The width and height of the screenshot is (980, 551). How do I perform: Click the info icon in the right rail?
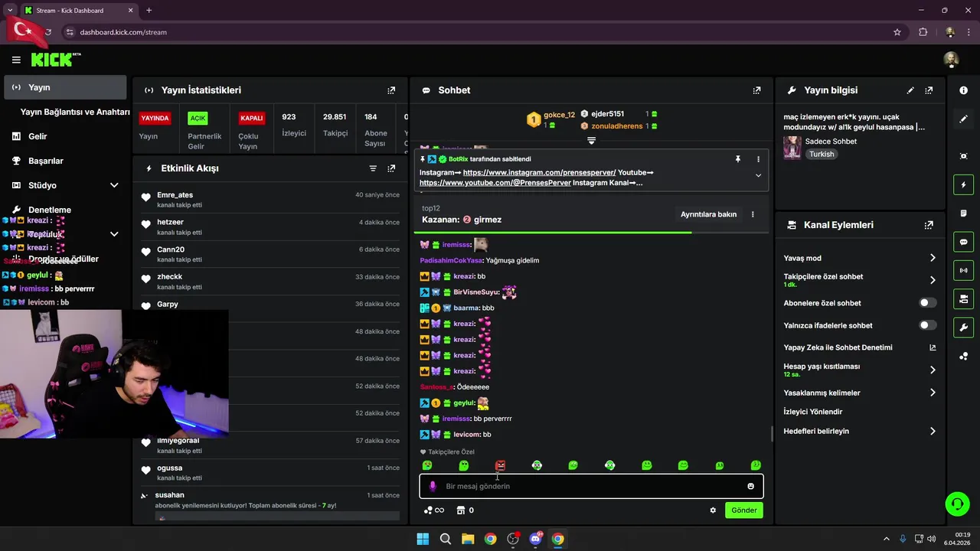tap(963, 90)
